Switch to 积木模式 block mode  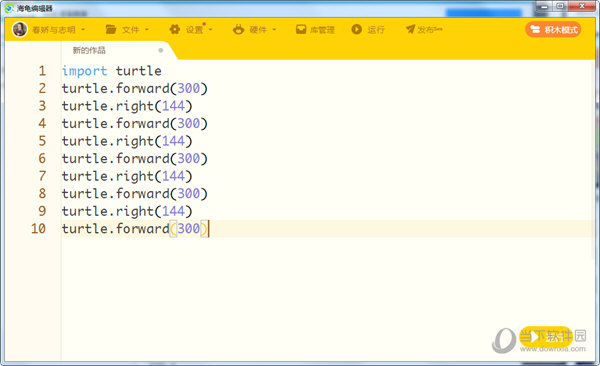click(x=553, y=29)
